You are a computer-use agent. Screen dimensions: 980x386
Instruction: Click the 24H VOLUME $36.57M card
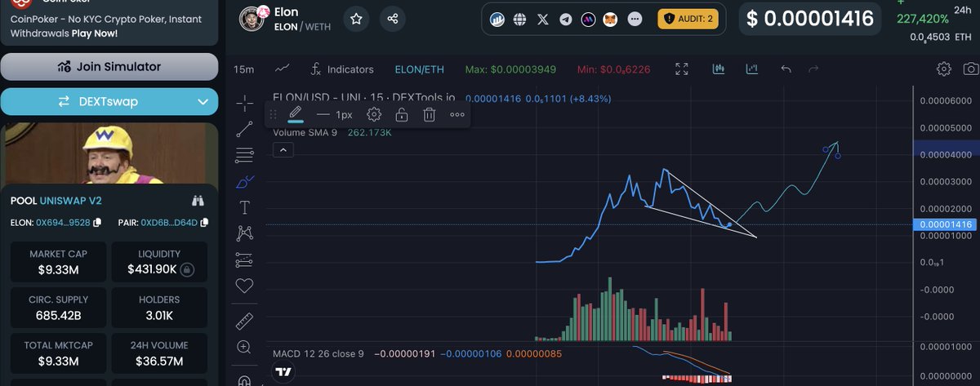coord(159,353)
